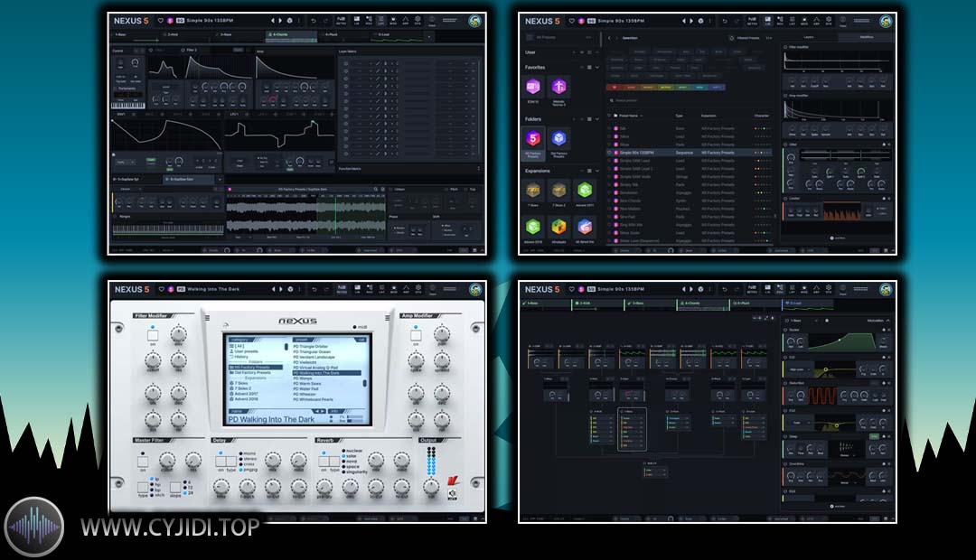Open left hamburger menu beside the nexus display
This screenshot has width=976, height=560.
click(x=207, y=318)
